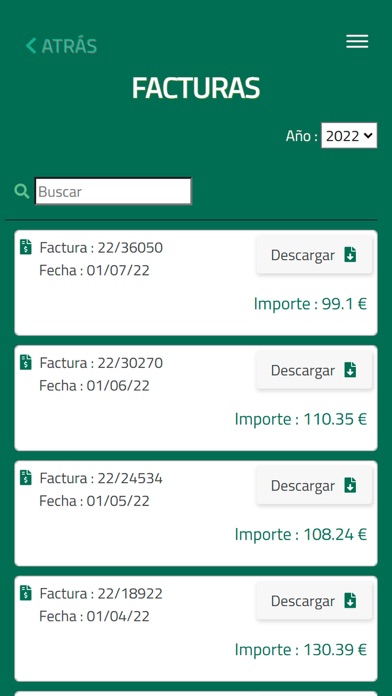Screen dimensions: 392x696
Task: Click the back chevron next to ATRÁS
Action: click(31, 46)
